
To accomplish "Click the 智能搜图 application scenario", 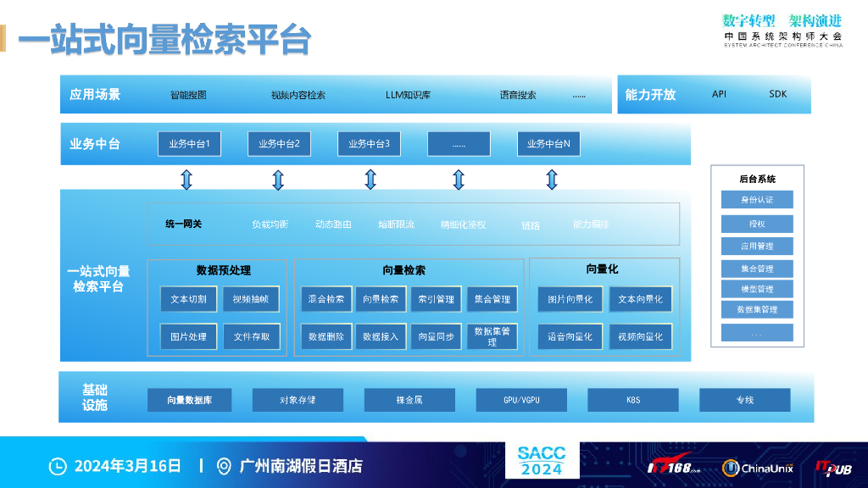I will point(188,95).
